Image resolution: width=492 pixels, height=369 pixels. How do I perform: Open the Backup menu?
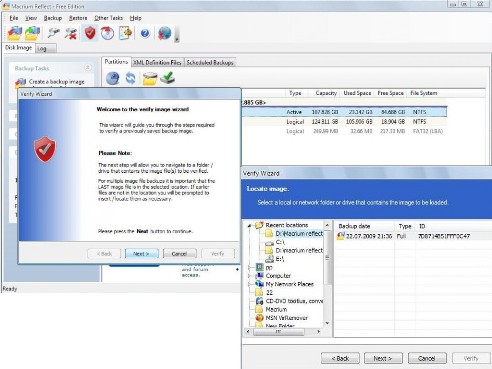(53, 18)
